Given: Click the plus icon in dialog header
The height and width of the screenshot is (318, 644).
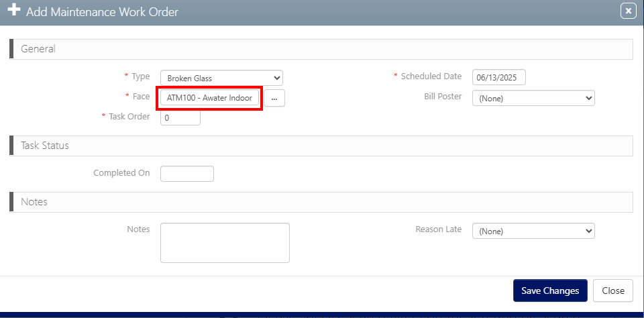Looking at the screenshot, I should click(x=13, y=11).
